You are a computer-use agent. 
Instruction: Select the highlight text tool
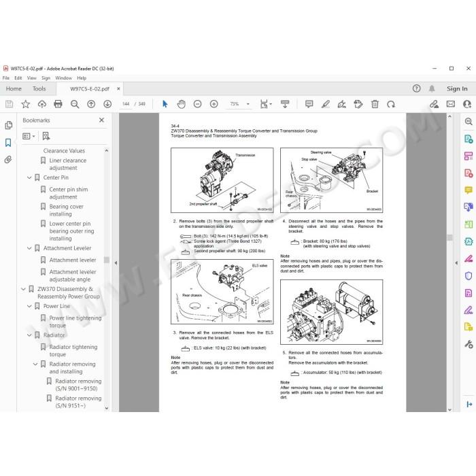pos(326,104)
